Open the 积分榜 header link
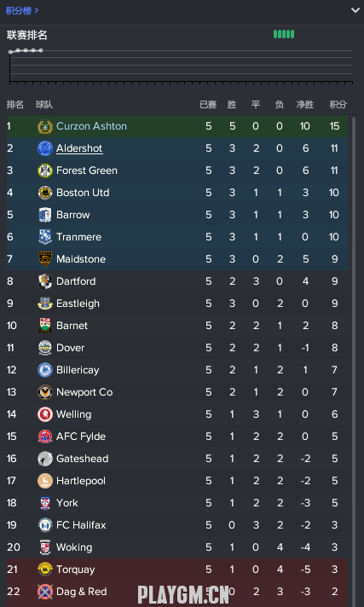This screenshot has width=364, height=607. 22,11
